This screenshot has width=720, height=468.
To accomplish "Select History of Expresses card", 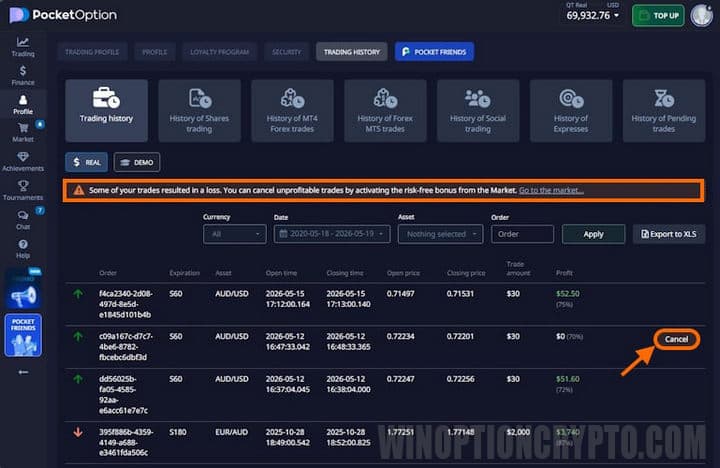I will pos(571,110).
